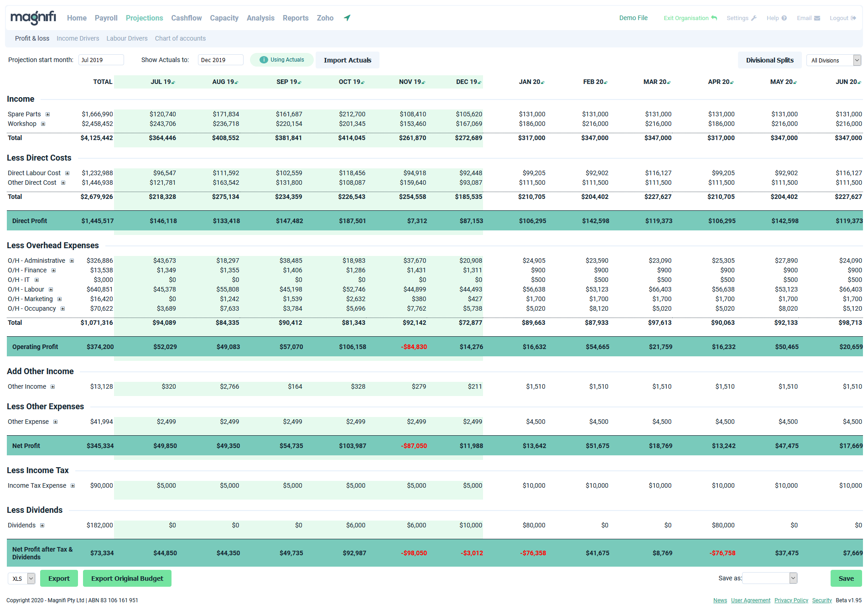The image size is (868, 610).
Task: Open the Reports menu
Action: (296, 18)
